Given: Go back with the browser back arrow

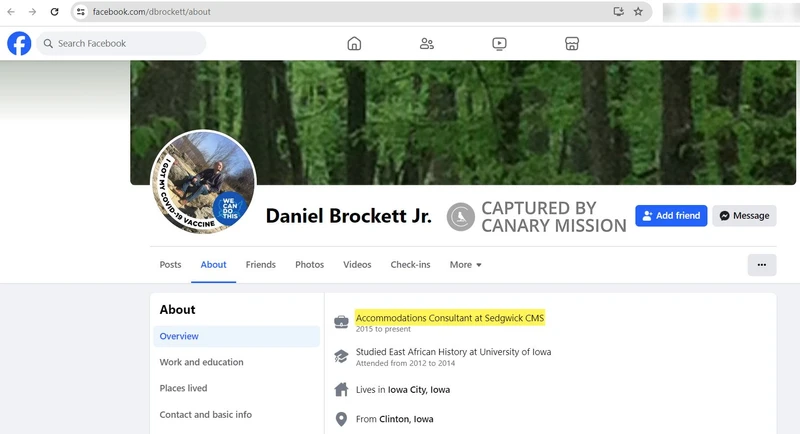Looking at the screenshot, I should point(11,12).
